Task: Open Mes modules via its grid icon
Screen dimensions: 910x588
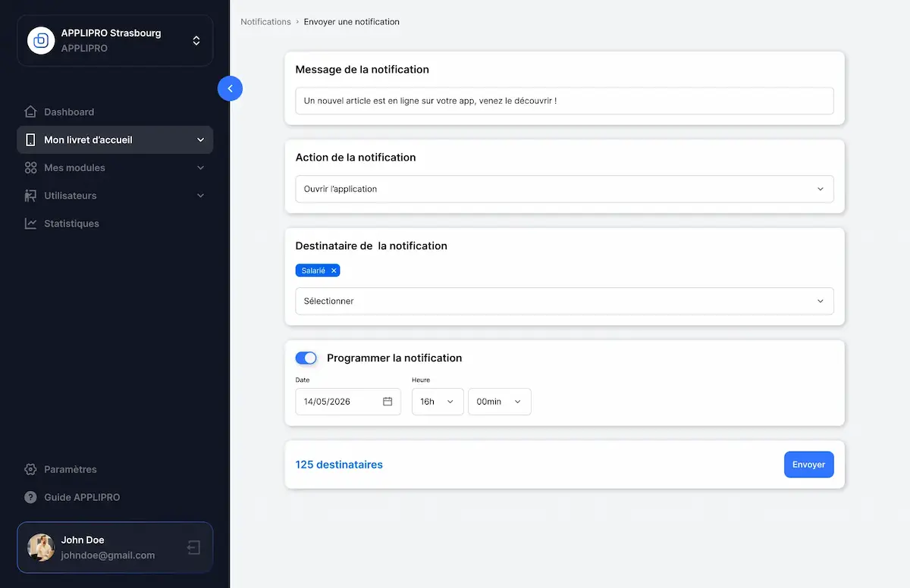Action: 31,167
